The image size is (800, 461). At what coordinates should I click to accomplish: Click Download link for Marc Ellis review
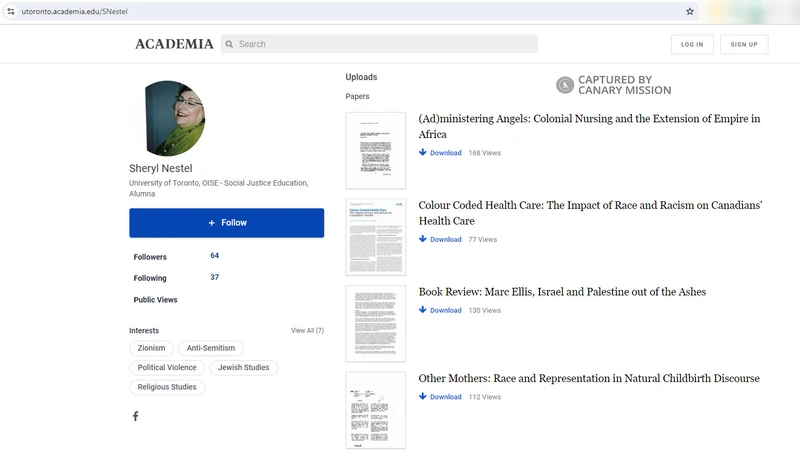445,311
